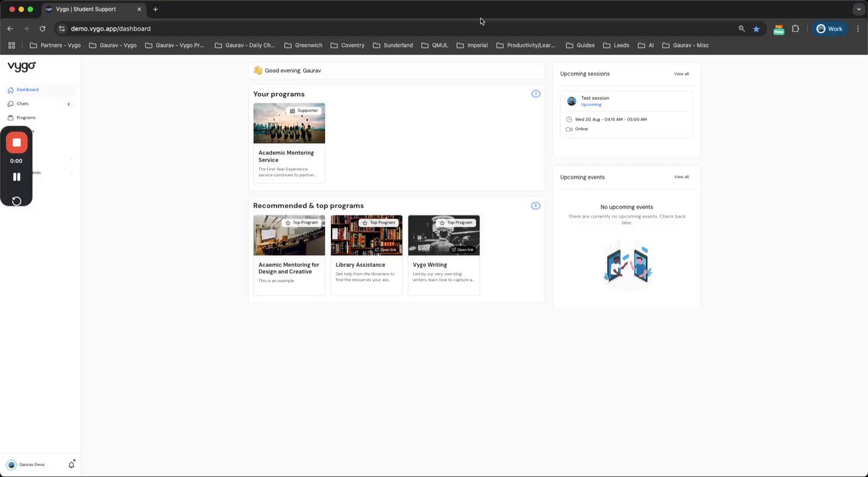Image resolution: width=868 pixels, height=477 pixels.
Task: Open the Test session entry
Action: pos(627,114)
